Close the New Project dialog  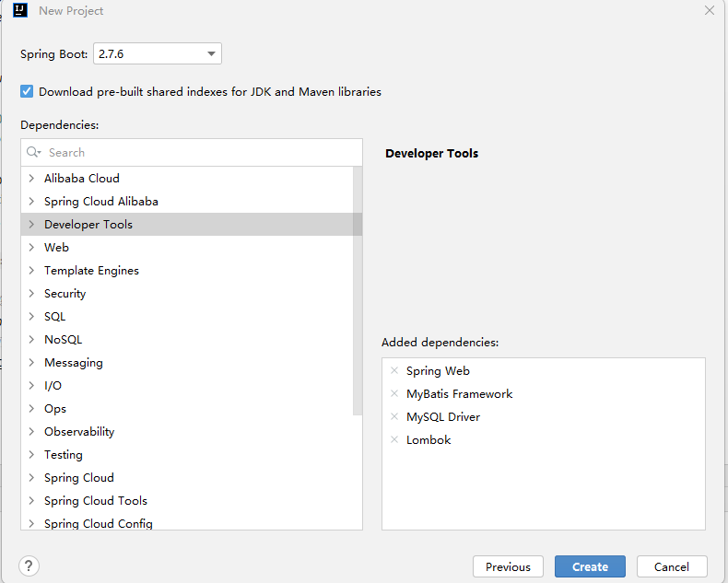point(710,10)
